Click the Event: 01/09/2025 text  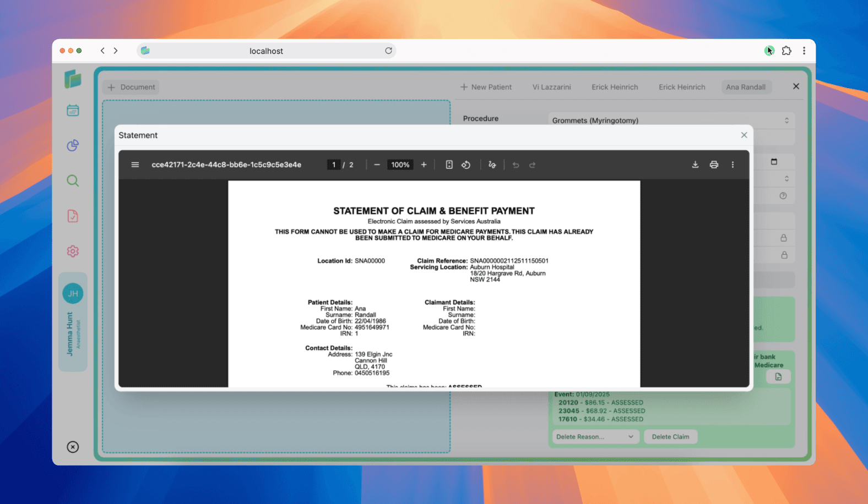[x=582, y=395]
